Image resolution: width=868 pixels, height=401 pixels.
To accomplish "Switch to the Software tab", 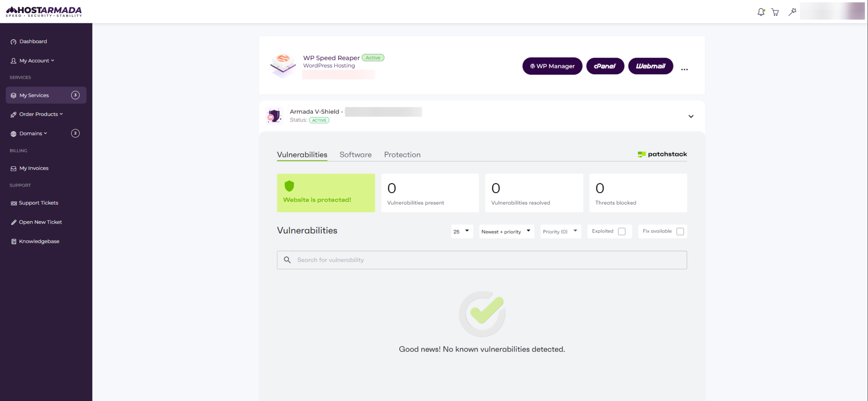I will [356, 155].
